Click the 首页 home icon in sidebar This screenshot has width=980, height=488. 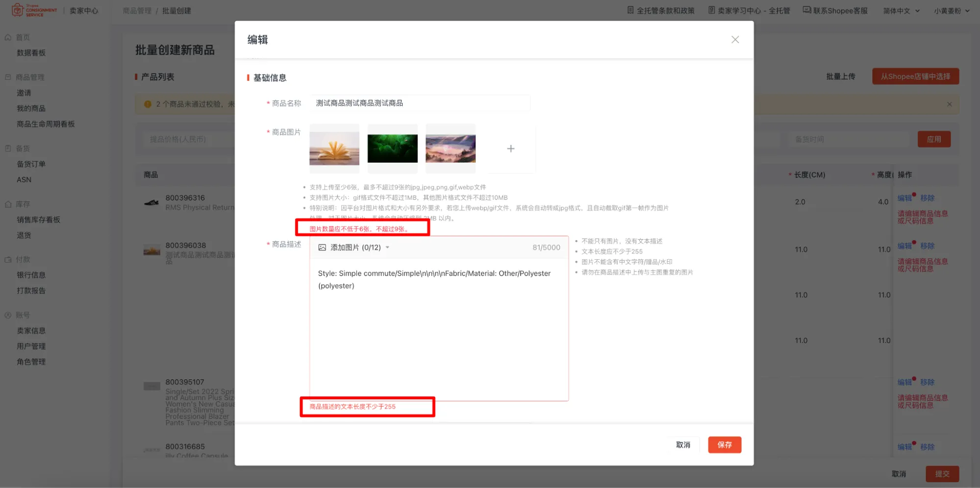pos(7,37)
